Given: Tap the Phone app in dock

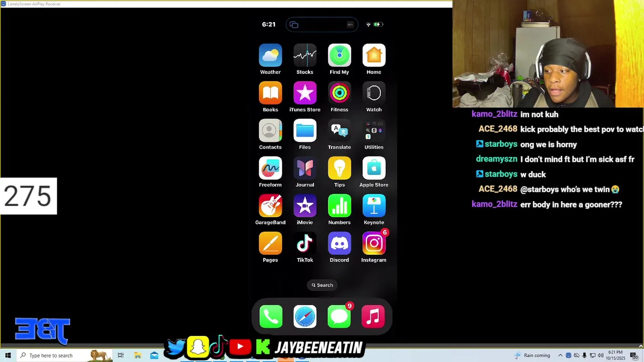Looking at the screenshot, I should 271,317.
